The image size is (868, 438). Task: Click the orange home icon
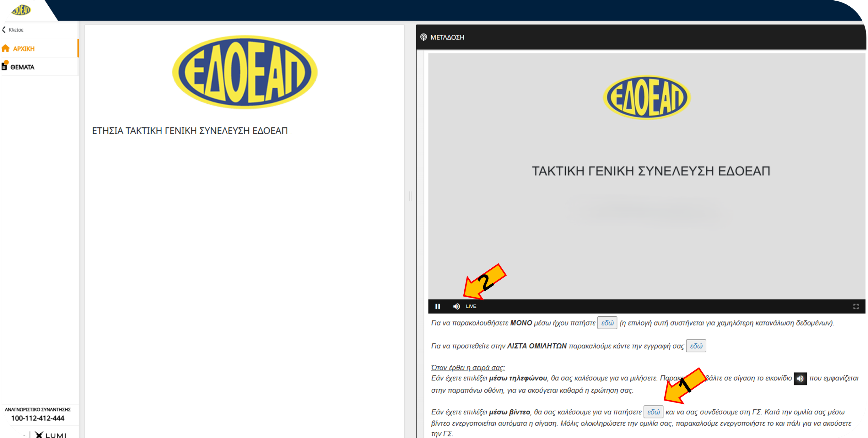[x=6, y=49]
